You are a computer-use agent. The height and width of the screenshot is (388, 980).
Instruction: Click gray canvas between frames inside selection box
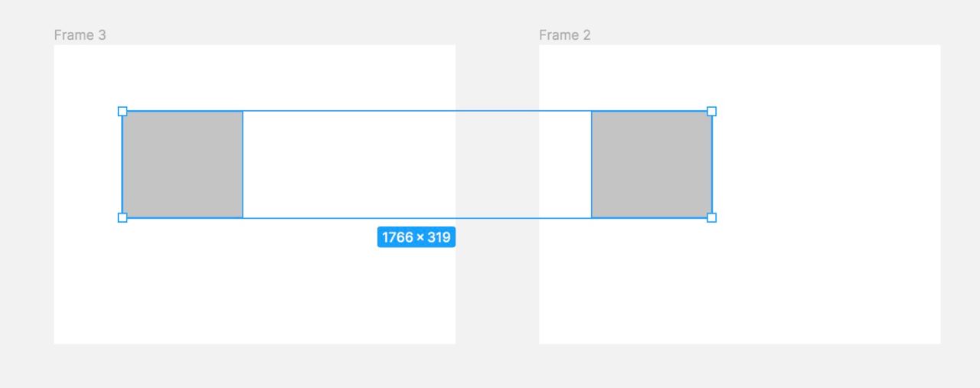498,165
